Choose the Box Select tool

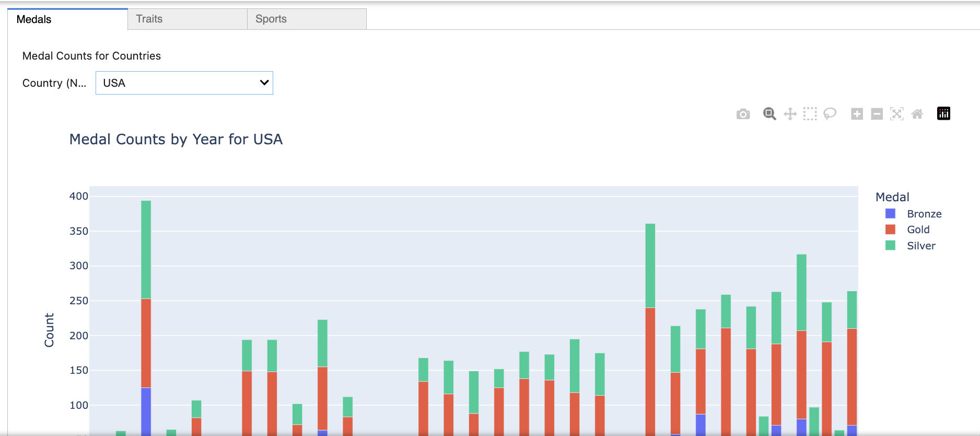coord(810,114)
